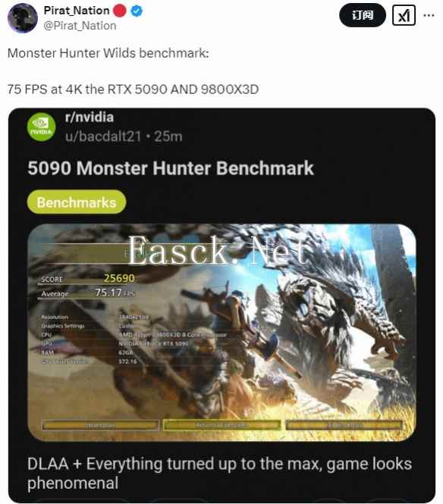
Task: Open the Grok xI icon
Action: pos(404,15)
